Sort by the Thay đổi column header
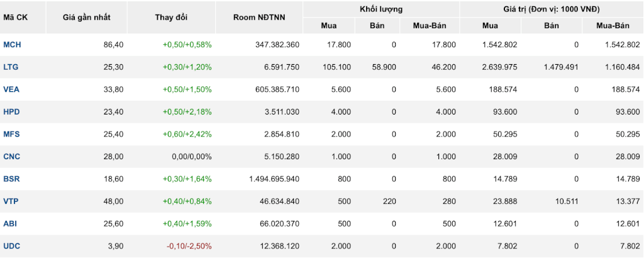 pos(171,17)
